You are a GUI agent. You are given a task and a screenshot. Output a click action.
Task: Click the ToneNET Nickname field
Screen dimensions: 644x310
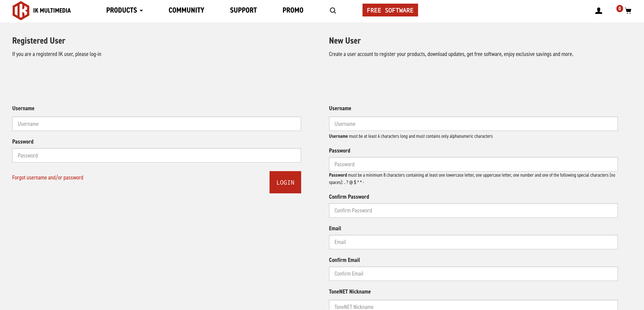(473, 306)
